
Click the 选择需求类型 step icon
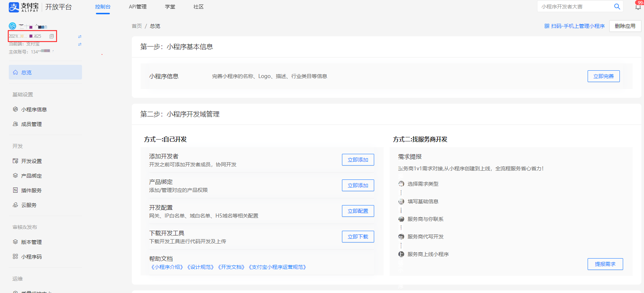tap(401, 184)
